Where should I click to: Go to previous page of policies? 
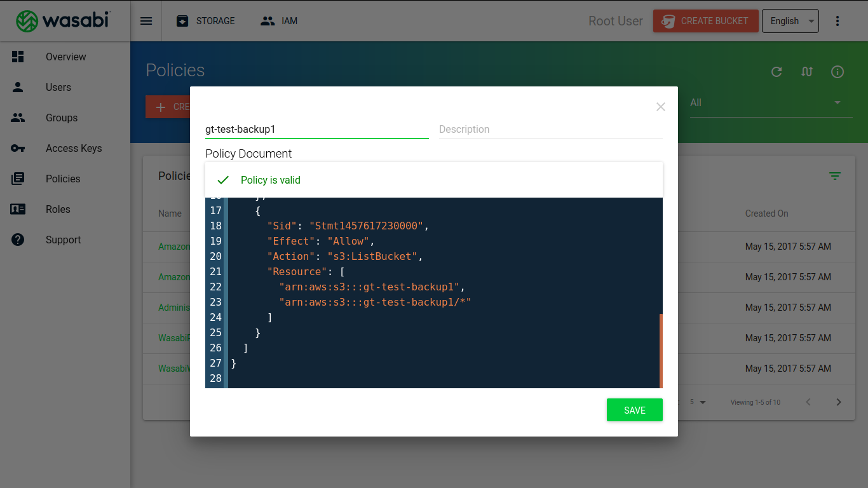[808, 402]
